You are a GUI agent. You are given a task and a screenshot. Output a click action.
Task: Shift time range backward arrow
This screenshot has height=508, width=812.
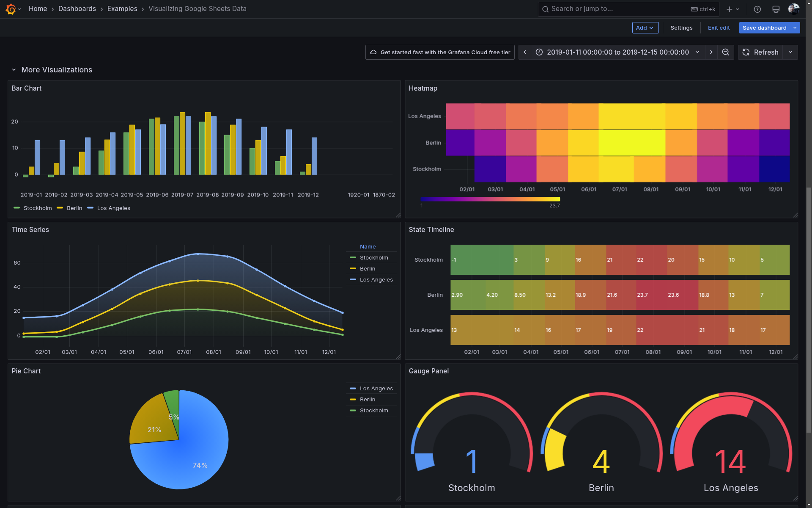(525, 52)
